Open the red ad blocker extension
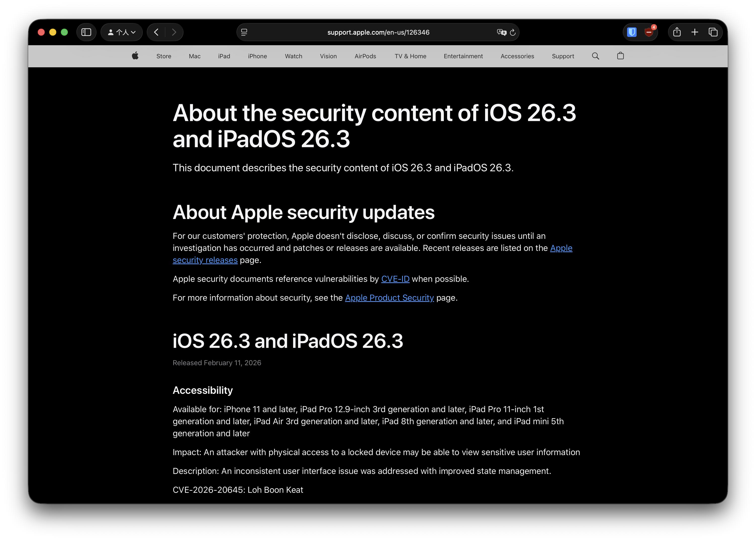This screenshot has height=541, width=756. click(x=649, y=32)
